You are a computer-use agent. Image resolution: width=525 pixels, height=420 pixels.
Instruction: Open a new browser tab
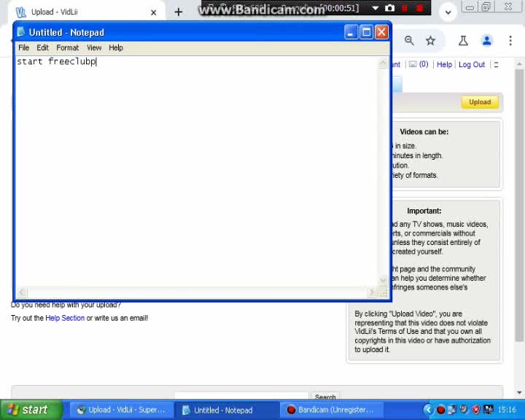coord(179,12)
